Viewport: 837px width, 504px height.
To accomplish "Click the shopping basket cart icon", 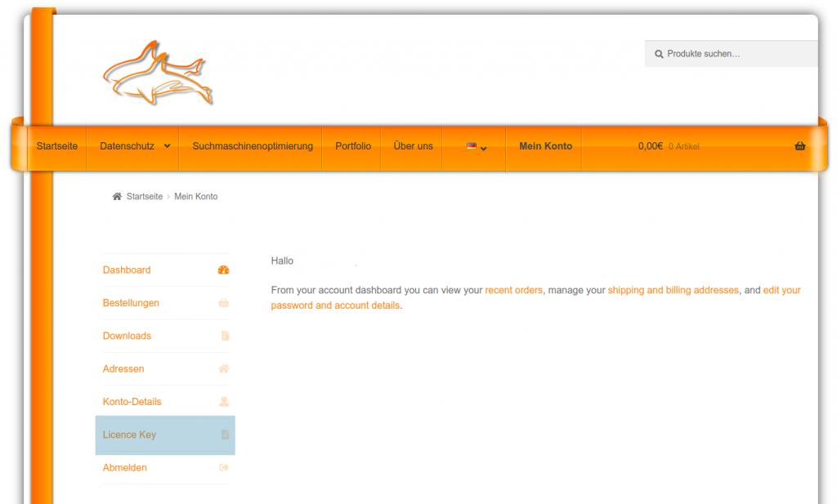I will 799,146.
